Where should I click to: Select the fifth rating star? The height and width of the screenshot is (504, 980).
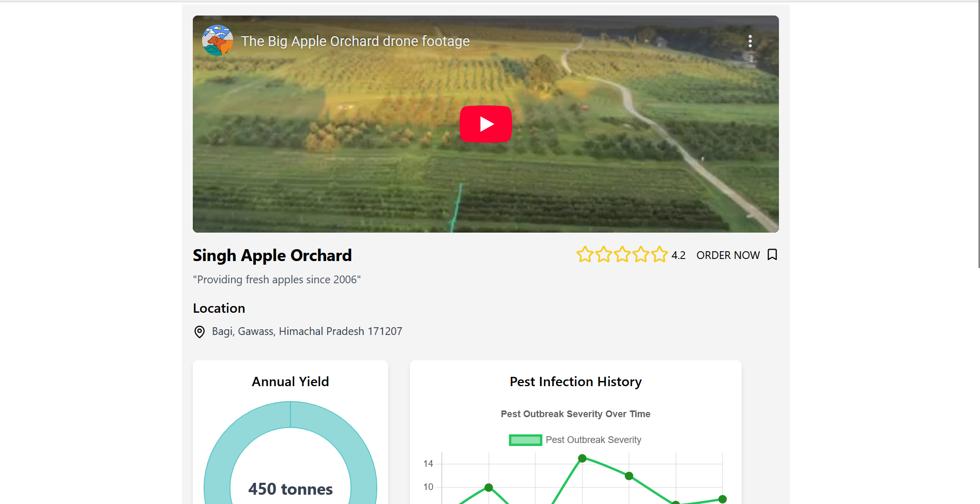tap(660, 255)
